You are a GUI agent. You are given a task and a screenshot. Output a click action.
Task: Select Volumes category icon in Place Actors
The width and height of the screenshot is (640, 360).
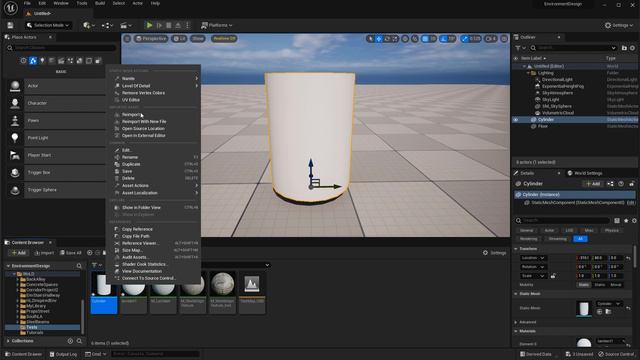click(x=89, y=61)
